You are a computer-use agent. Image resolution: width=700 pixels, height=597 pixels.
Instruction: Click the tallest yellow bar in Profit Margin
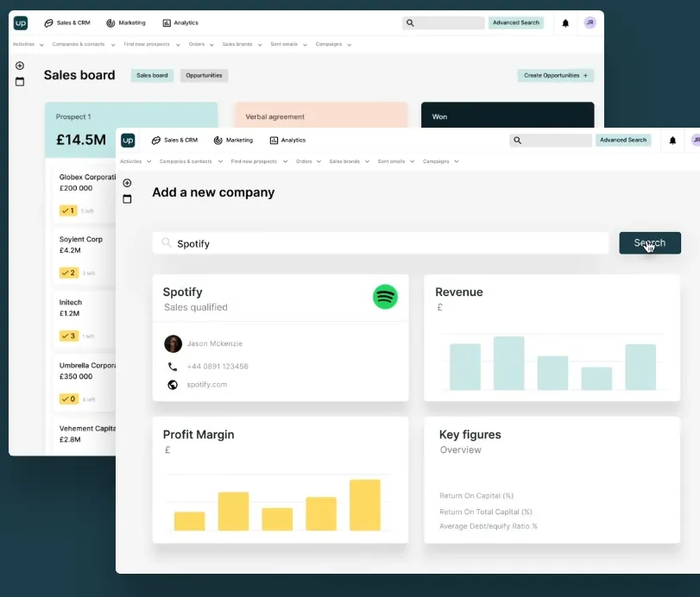click(365, 505)
